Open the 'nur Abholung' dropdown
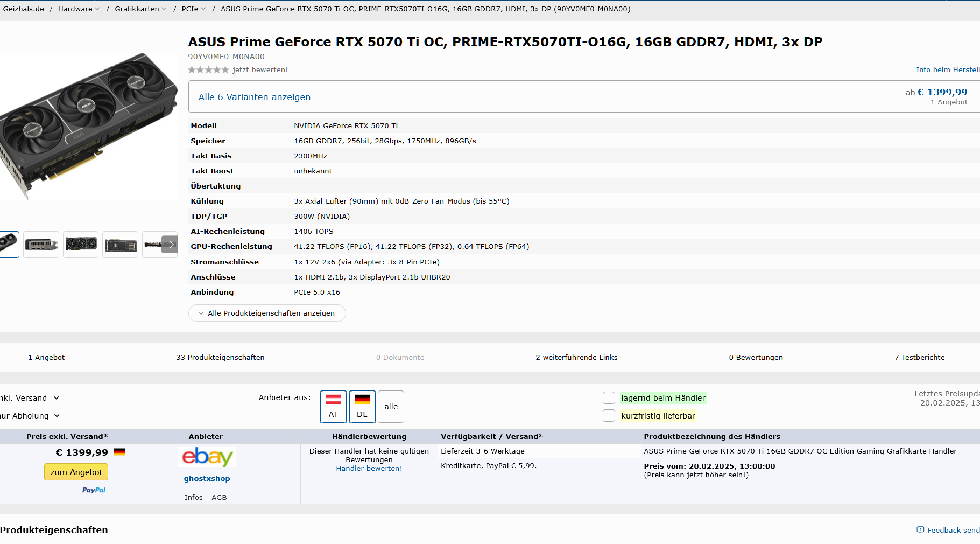980x544 pixels. [30, 416]
